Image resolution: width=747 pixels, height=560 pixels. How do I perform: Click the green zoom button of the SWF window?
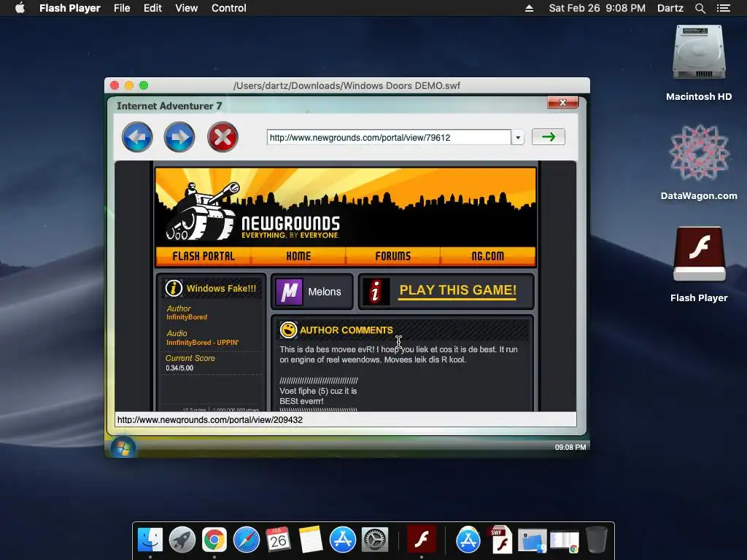[x=144, y=85]
